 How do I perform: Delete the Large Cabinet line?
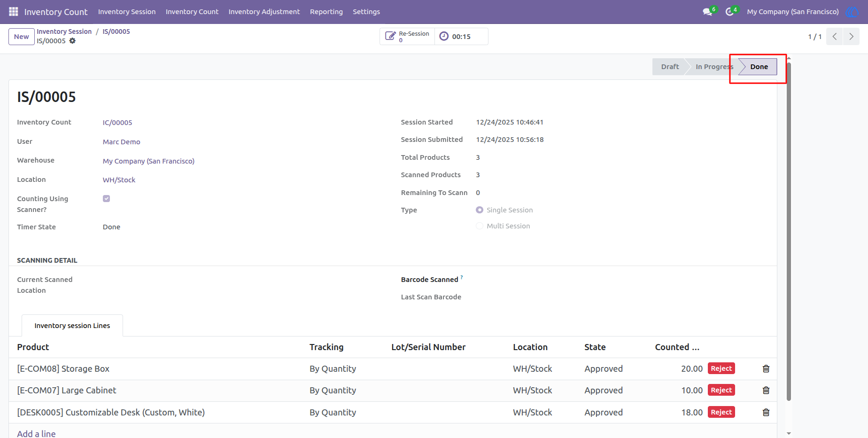pyautogui.click(x=766, y=390)
